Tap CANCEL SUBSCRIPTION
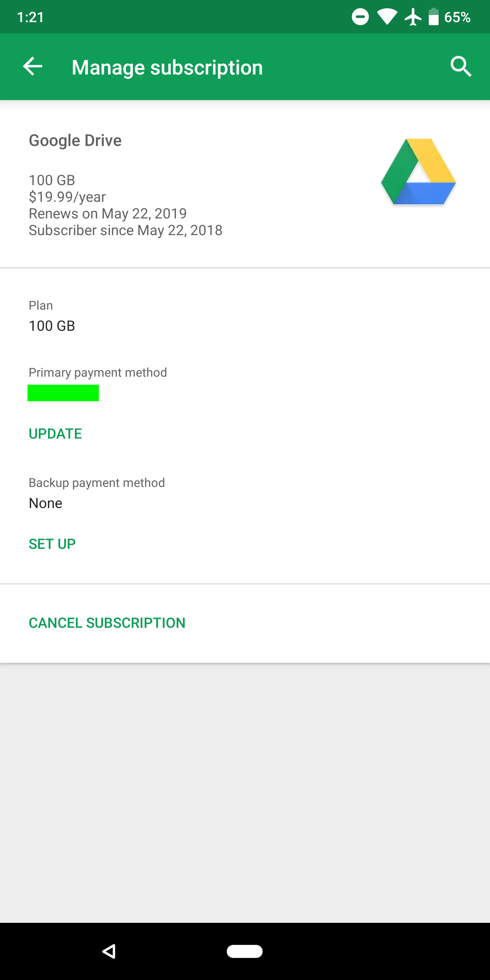The height and width of the screenshot is (980, 490). 107,623
